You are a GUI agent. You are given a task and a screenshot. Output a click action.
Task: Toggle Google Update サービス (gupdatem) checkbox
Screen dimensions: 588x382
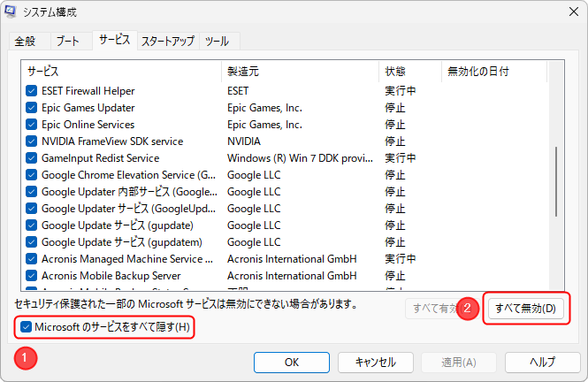pyautogui.click(x=32, y=242)
